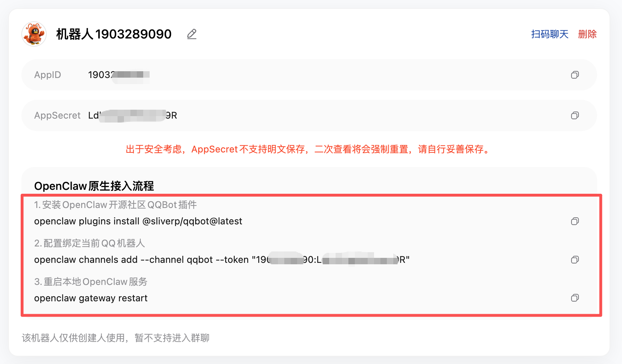
Task: Select the AppID field row
Action: click(x=309, y=75)
